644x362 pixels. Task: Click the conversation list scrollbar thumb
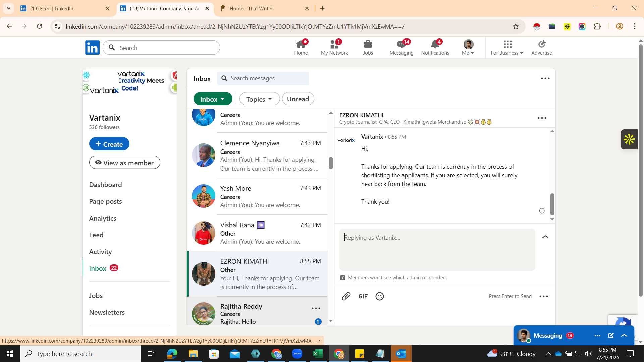[x=331, y=163]
